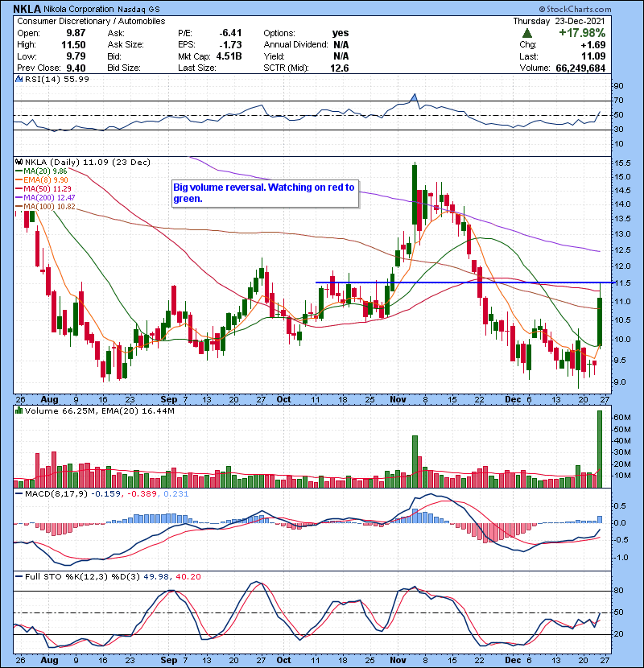Click the blue horizontal resistance line at 11.5
The image size is (644, 668).
click(x=464, y=282)
